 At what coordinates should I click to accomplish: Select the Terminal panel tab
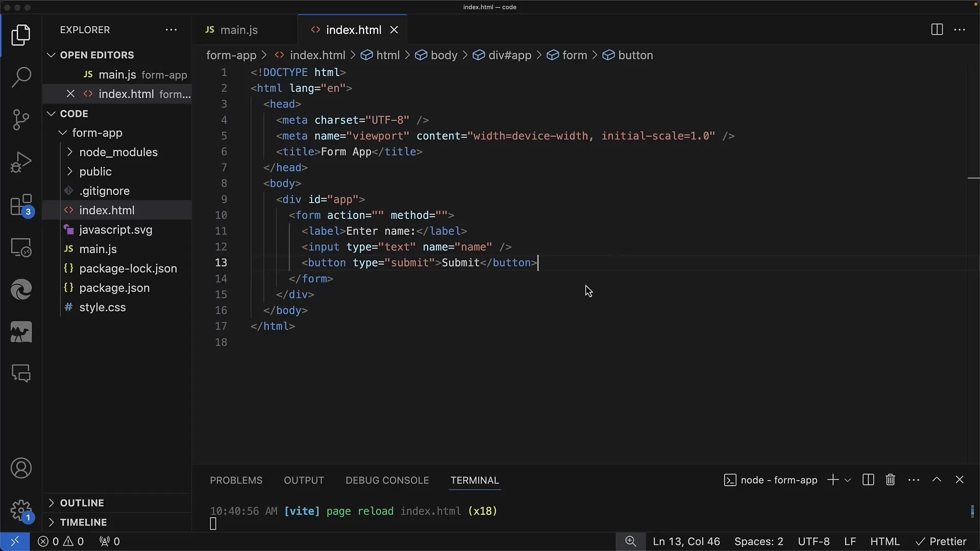(x=474, y=480)
